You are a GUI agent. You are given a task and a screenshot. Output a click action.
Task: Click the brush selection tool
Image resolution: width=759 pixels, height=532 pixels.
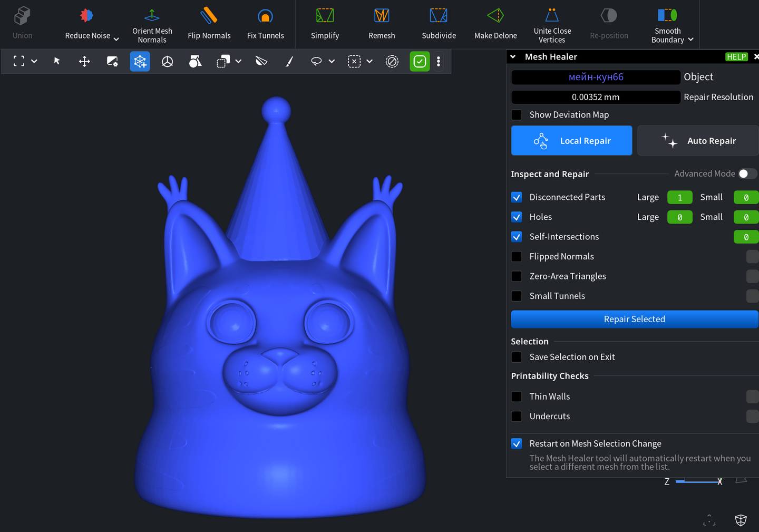[x=289, y=62]
